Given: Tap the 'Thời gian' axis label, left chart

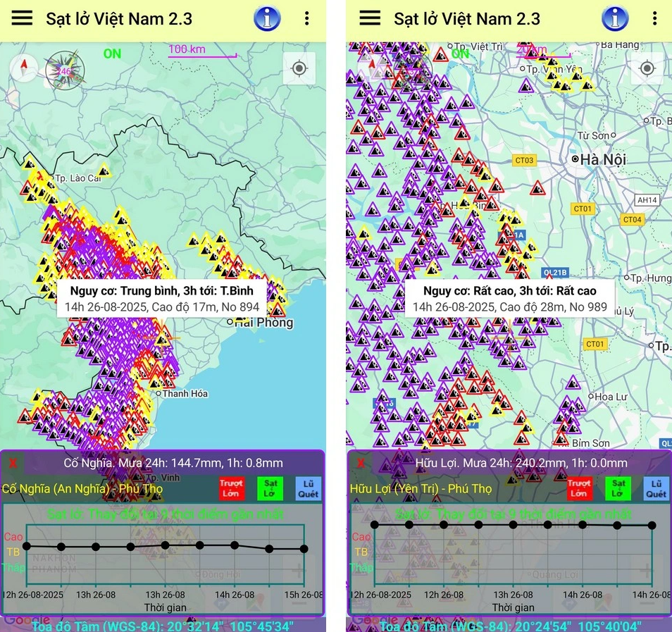Looking at the screenshot, I should click(165, 607).
